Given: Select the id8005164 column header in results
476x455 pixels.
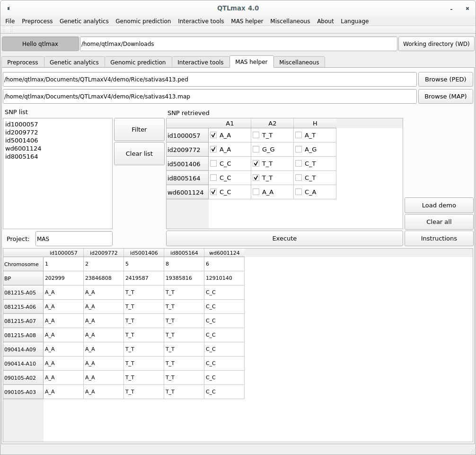Looking at the screenshot, I should [184, 253].
